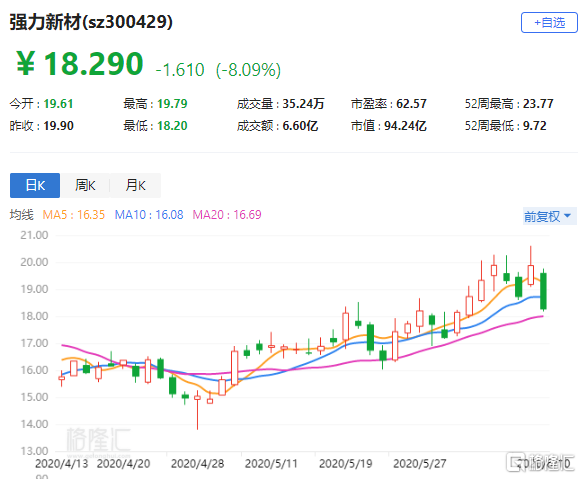Screen dimensions: 581x479
Task: Click the 15.00 price axis label
Action: tap(34, 397)
